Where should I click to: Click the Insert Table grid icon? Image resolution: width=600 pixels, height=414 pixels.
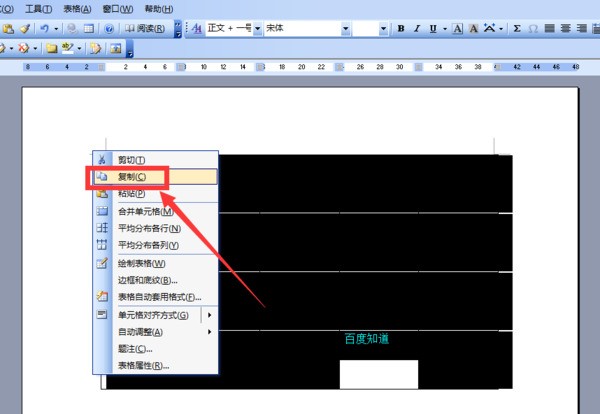(x=89, y=29)
